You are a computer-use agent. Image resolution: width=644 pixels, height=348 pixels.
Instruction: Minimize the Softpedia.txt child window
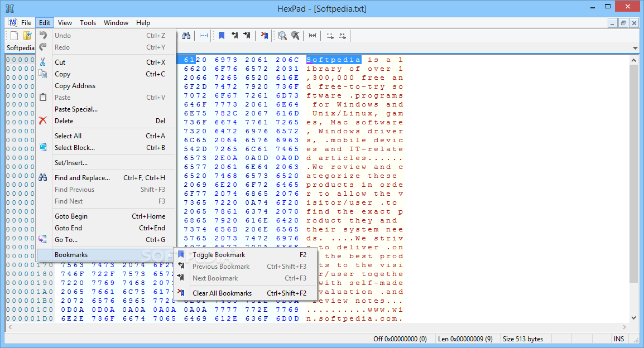pyautogui.click(x=612, y=23)
